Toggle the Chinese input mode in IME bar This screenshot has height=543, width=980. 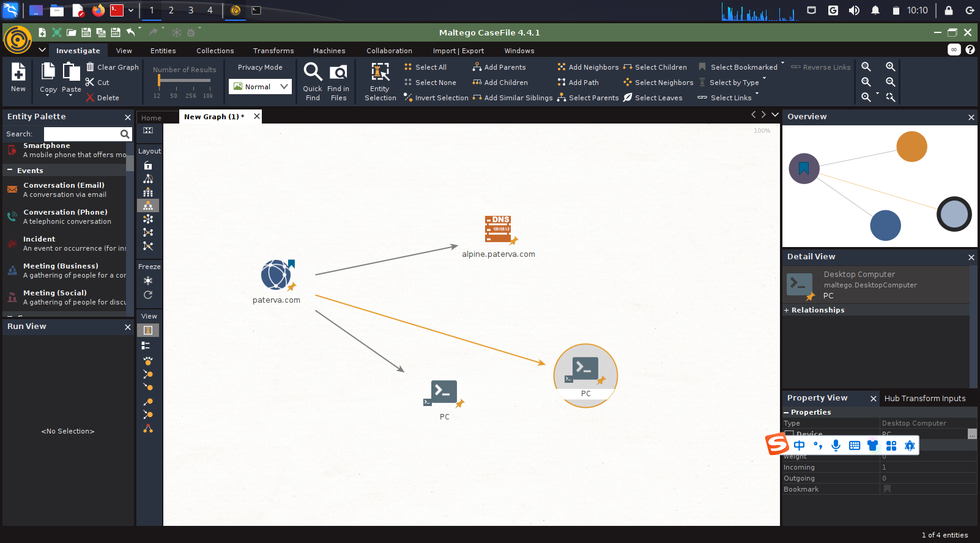(800, 445)
